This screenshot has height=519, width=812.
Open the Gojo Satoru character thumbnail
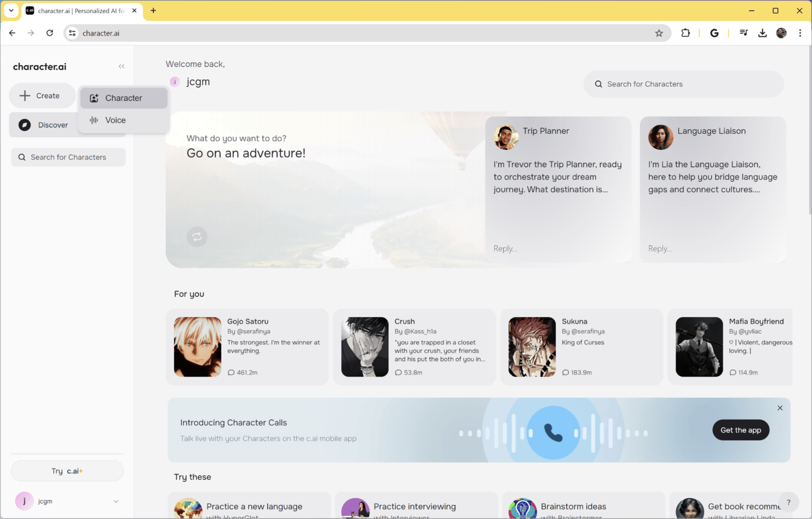coord(198,347)
